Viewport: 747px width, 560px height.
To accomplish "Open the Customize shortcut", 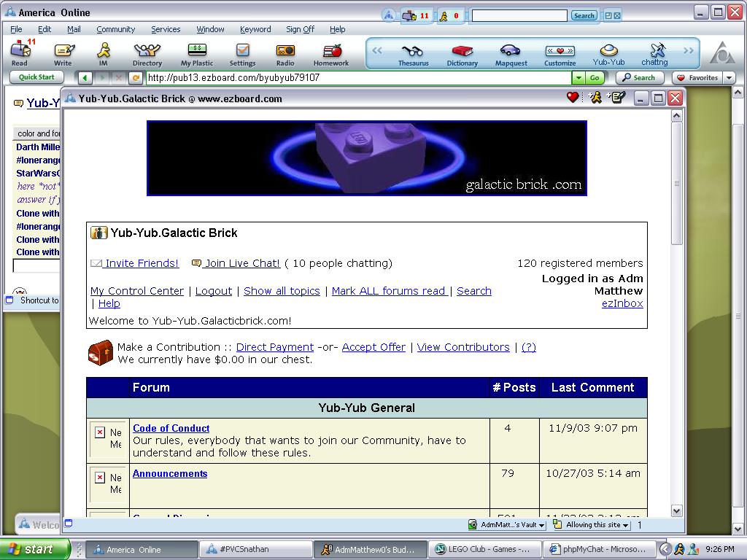I will point(560,54).
